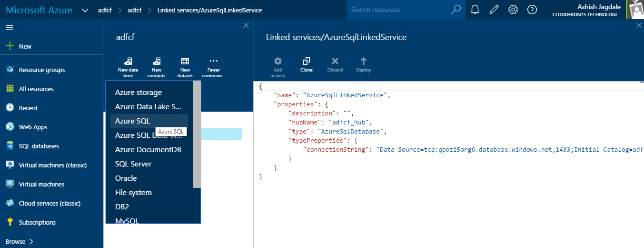Image resolution: width=644 pixels, height=248 pixels.
Task: Expand the Browse chevron in sidebar
Action: pos(31,241)
